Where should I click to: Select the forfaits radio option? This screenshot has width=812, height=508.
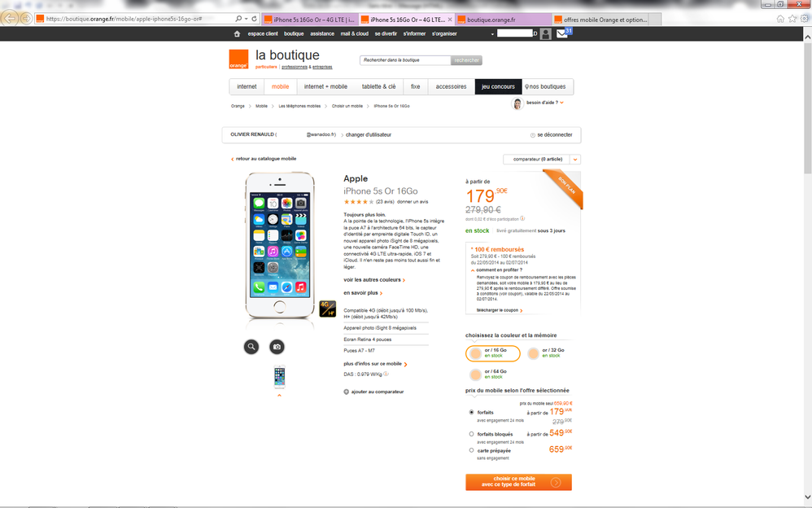(x=471, y=412)
